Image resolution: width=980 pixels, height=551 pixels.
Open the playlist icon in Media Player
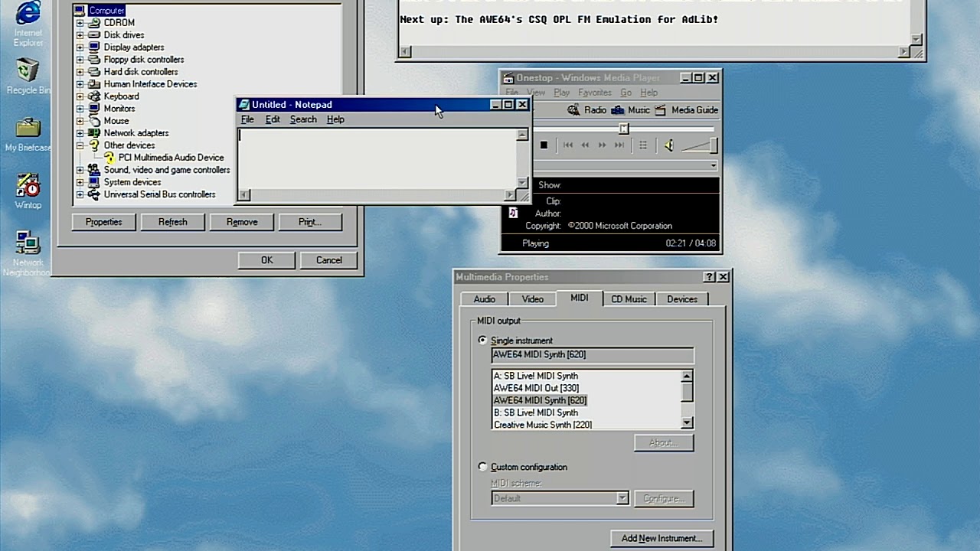643,145
